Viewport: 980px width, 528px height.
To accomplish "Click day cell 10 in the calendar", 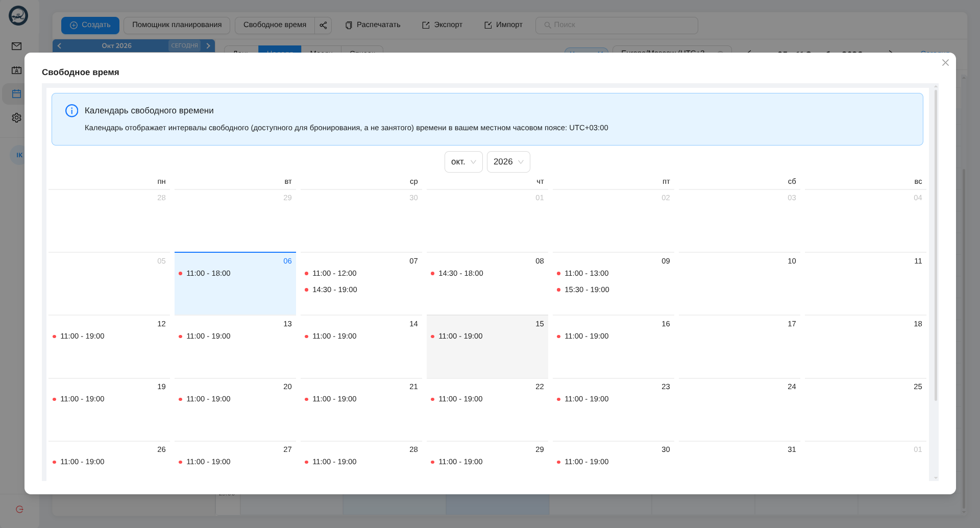I will (740, 284).
